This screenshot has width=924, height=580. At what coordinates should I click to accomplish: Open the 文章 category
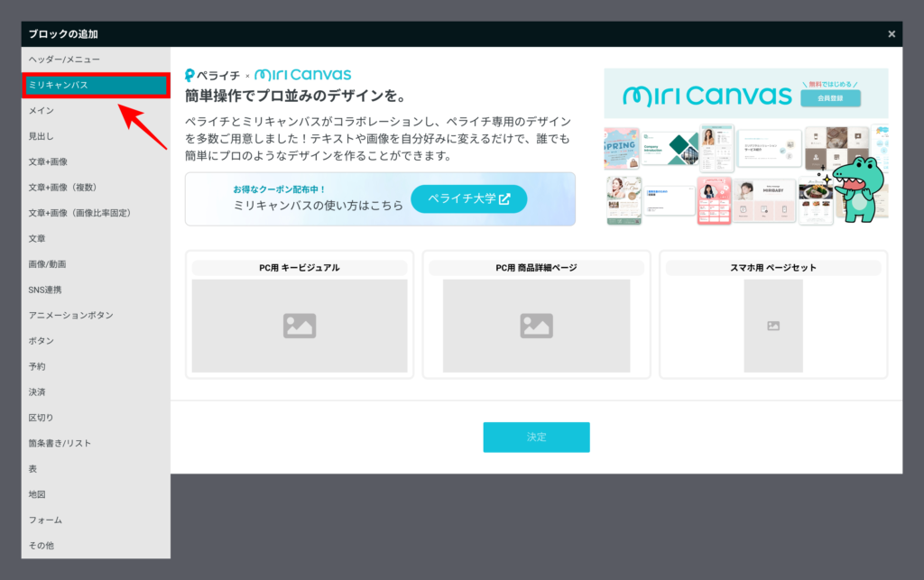96,238
